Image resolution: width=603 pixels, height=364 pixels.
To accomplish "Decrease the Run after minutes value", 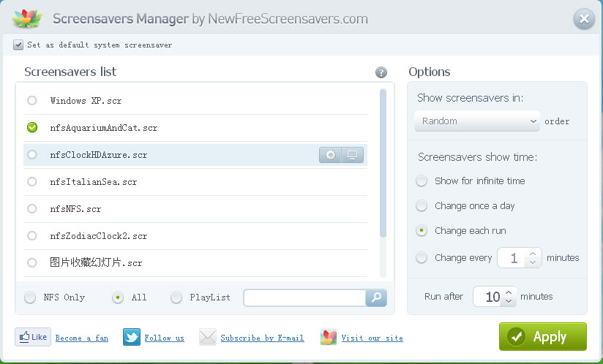I will click(x=509, y=301).
